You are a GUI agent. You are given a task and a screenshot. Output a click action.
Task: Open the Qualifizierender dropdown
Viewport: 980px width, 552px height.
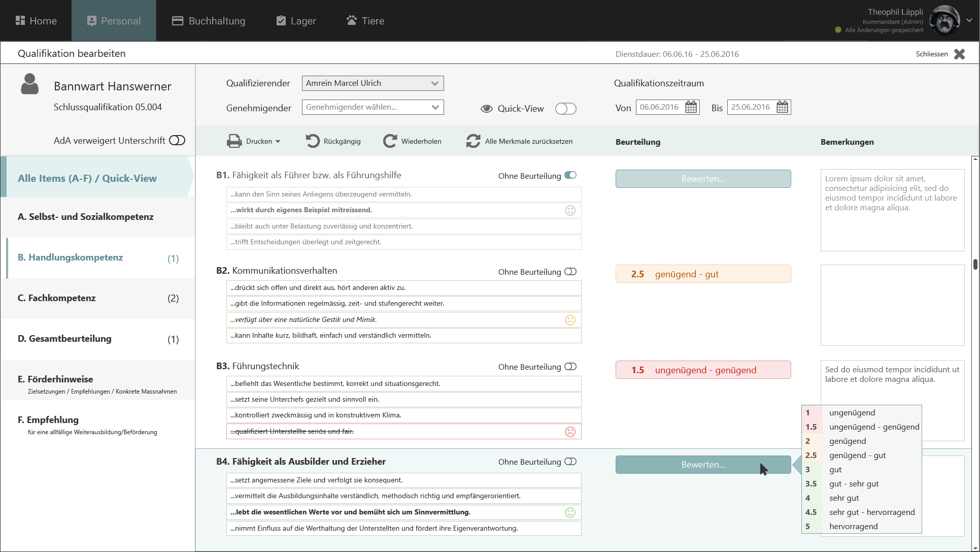click(x=373, y=83)
